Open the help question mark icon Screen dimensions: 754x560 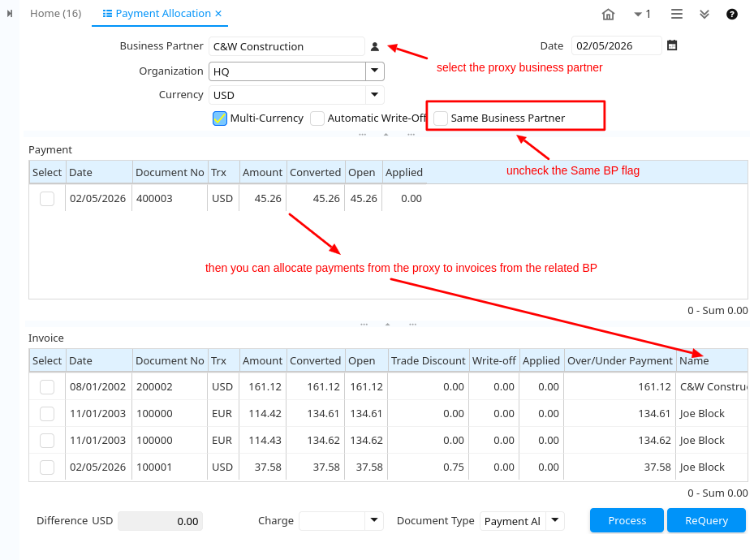(x=731, y=14)
